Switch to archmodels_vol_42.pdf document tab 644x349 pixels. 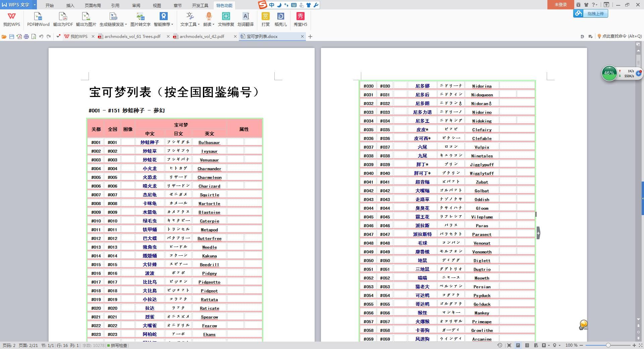[x=202, y=36]
